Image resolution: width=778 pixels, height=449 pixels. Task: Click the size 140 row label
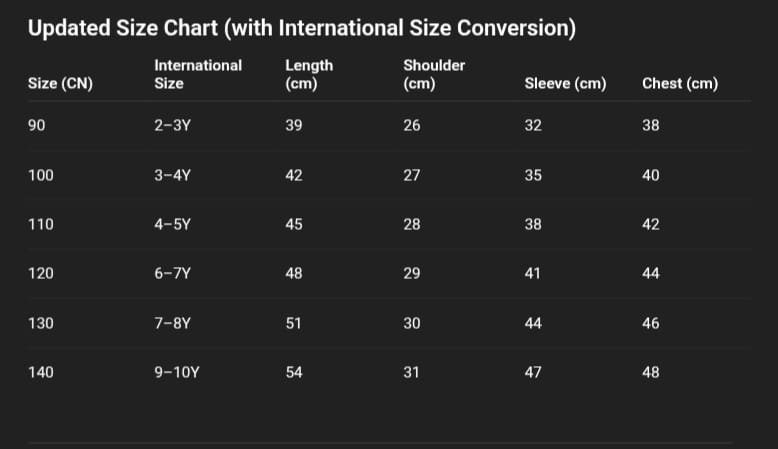40,372
